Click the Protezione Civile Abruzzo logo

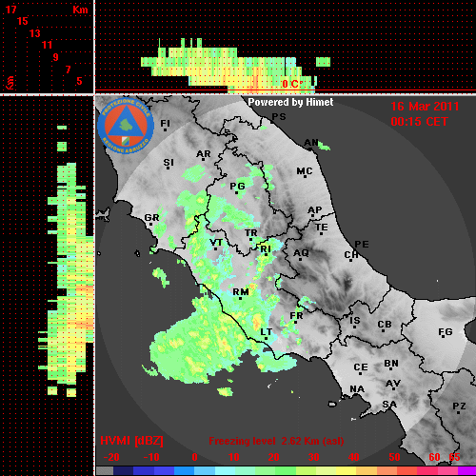(126, 127)
